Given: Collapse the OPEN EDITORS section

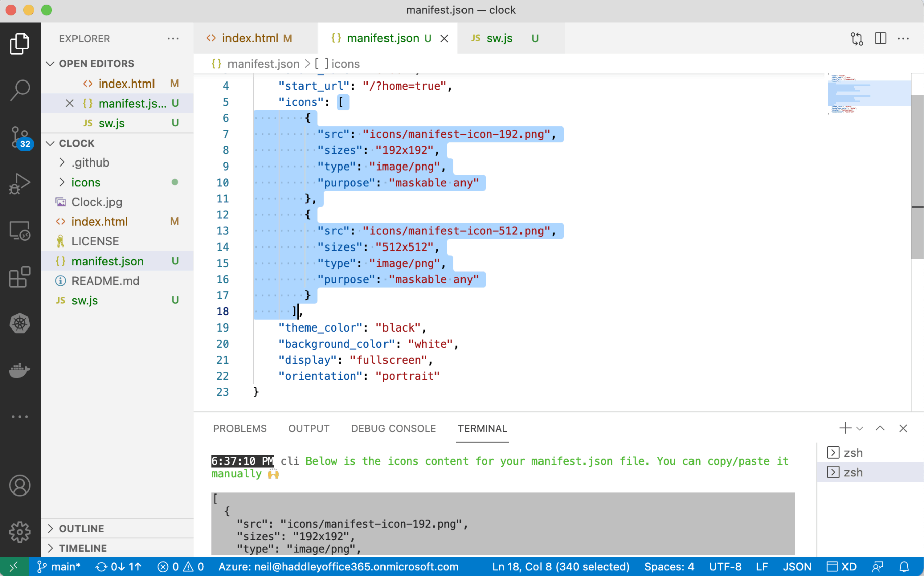Looking at the screenshot, I should (x=50, y=64).
